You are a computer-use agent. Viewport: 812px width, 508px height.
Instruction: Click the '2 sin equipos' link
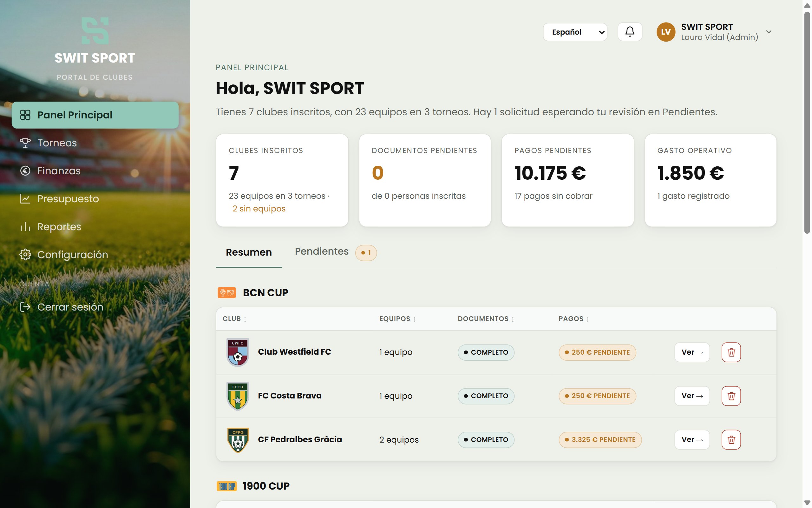coord(259,209)
